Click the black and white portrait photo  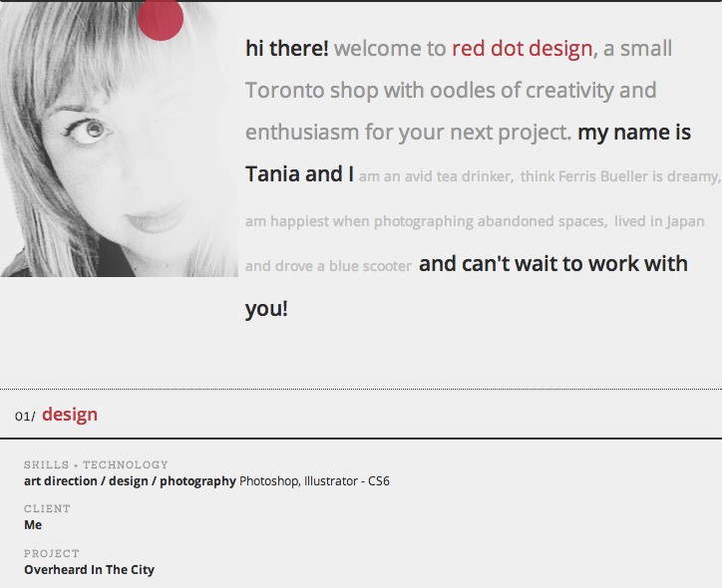coord(119,139)
